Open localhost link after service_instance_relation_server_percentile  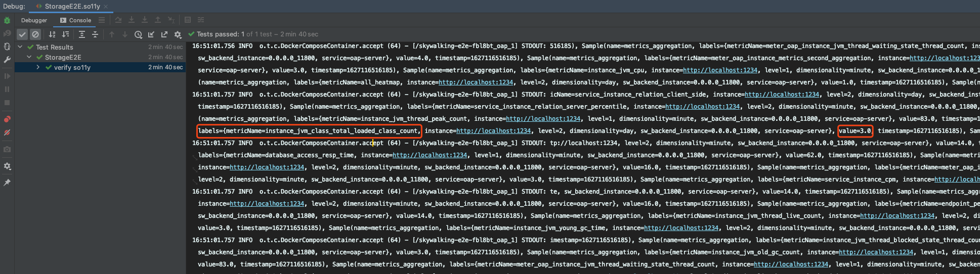[x=702, y=107]
